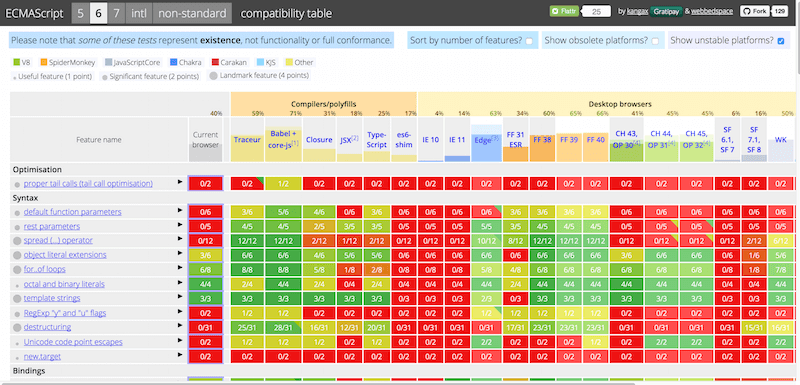
Task: Expand the destructuring row arrow
Action: [180, 325]
